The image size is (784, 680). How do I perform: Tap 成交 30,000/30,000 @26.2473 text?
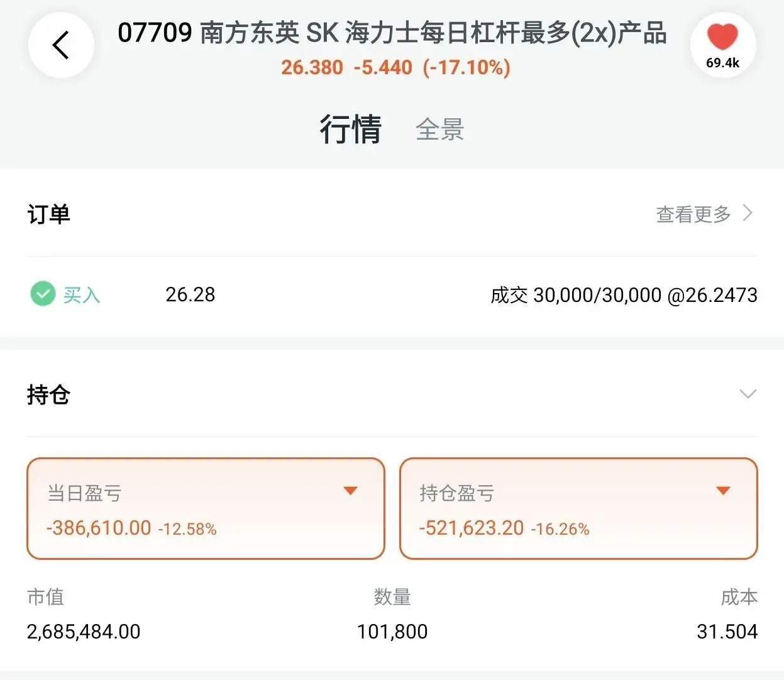(x=624, y=295)
